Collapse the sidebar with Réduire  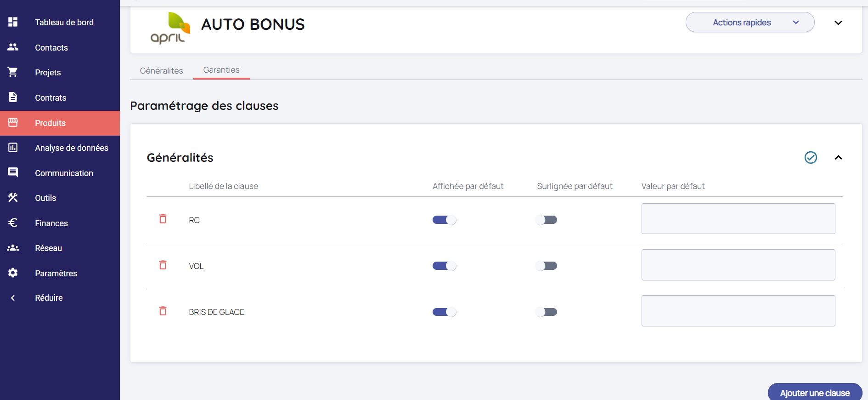[48, 298]
